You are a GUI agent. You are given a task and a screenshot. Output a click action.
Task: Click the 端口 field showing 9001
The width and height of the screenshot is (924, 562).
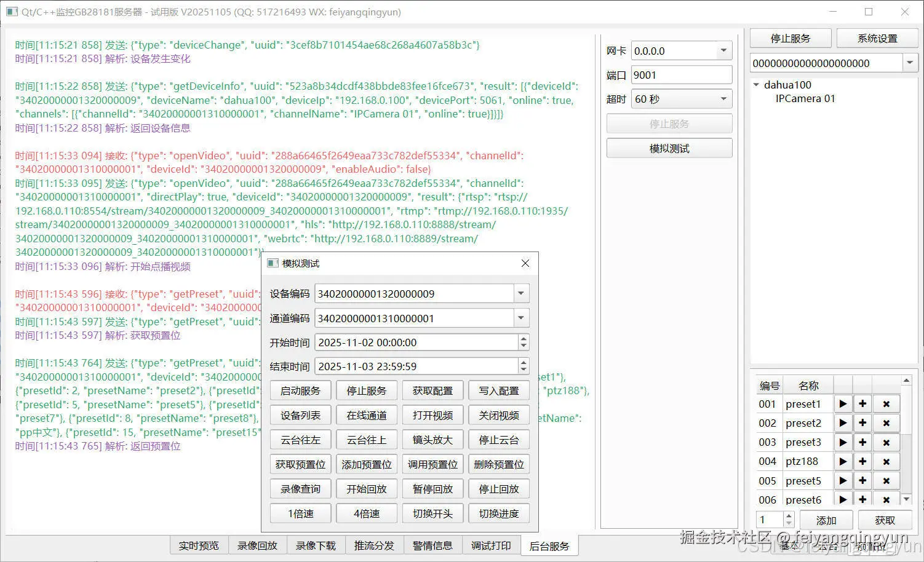click(682, 75)
